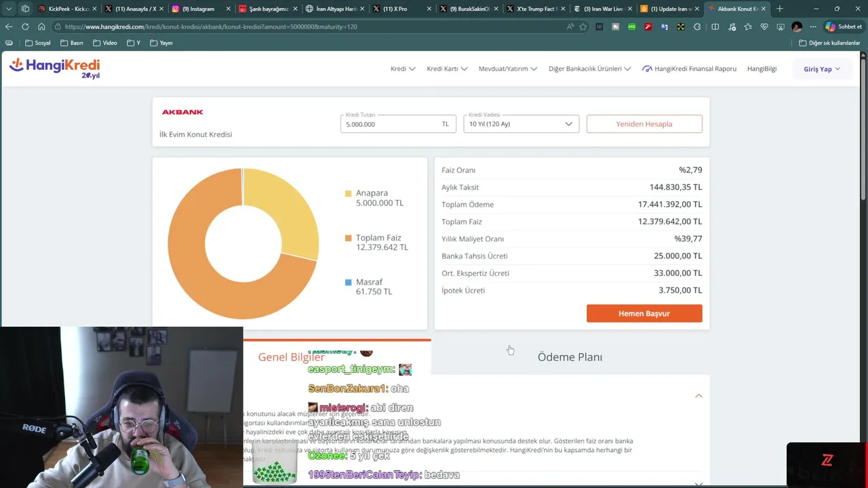The width and height of the screenshot is (868, 488).
Task: Click the Masraf blue legend swatch
Action: [349, 282]
